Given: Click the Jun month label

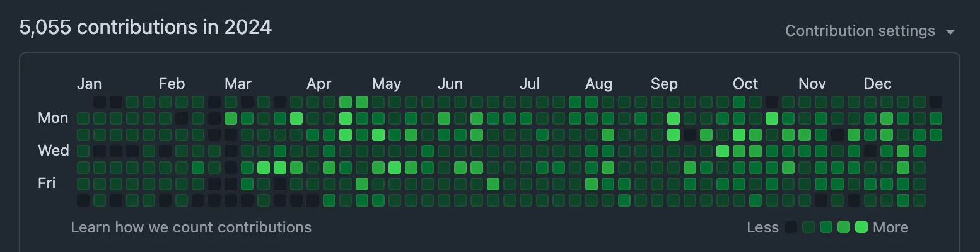Looking at the screenshot, I should (x=450, y=84).
